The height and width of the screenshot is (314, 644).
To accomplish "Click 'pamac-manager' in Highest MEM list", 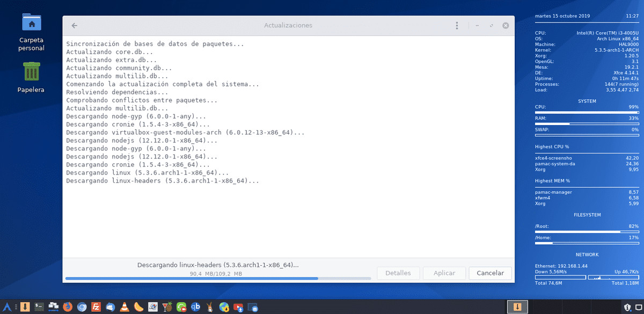I will coord(553,192).
